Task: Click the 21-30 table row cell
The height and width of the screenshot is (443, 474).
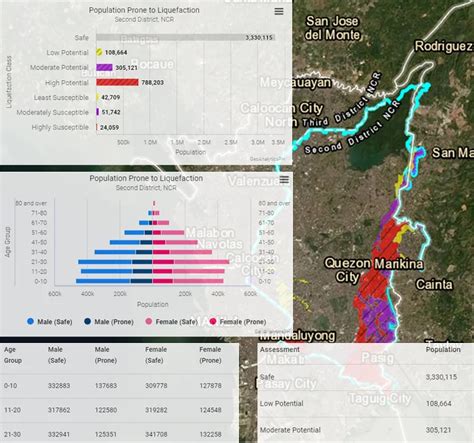Action: click(12, 435)
